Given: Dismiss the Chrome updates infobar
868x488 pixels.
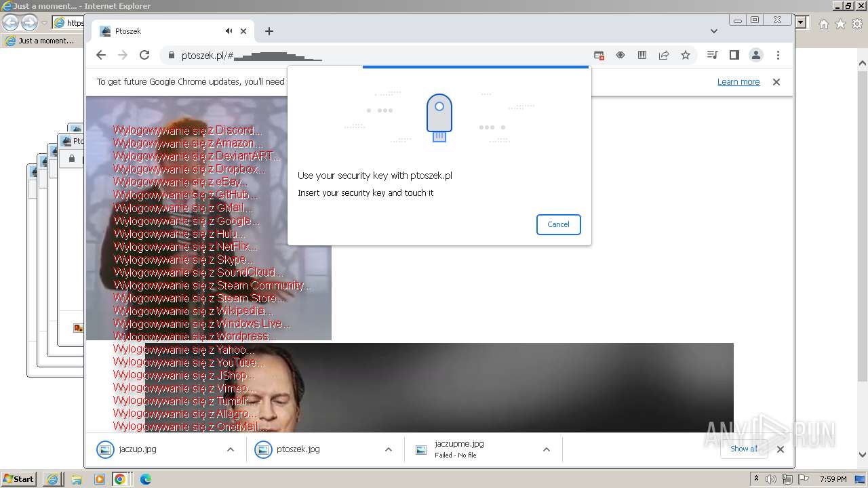Looking at the screenshot, I should click(776, 82).
